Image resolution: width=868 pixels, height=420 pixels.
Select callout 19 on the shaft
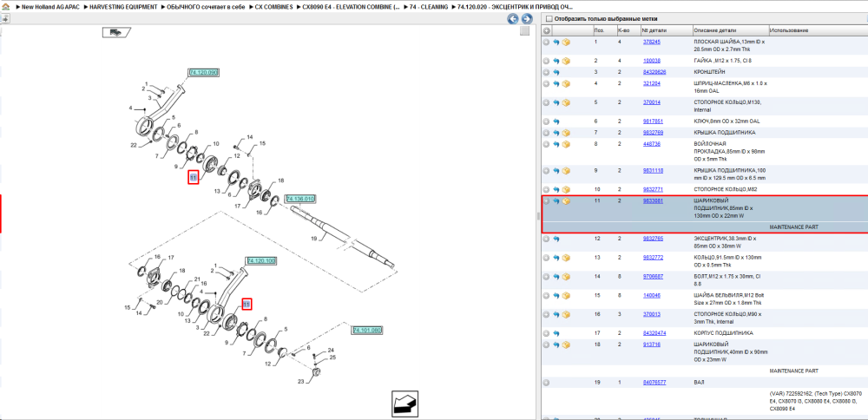coord(313,240)
